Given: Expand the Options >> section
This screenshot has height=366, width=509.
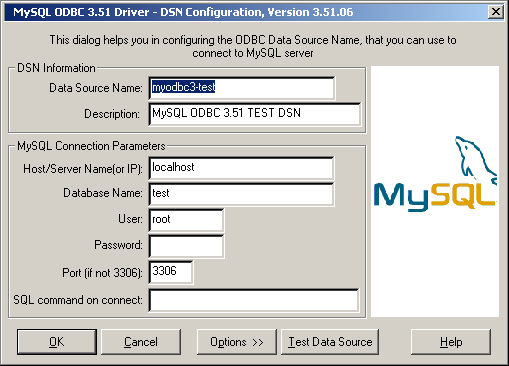Looking at the screenshot, I should point(237,342).
